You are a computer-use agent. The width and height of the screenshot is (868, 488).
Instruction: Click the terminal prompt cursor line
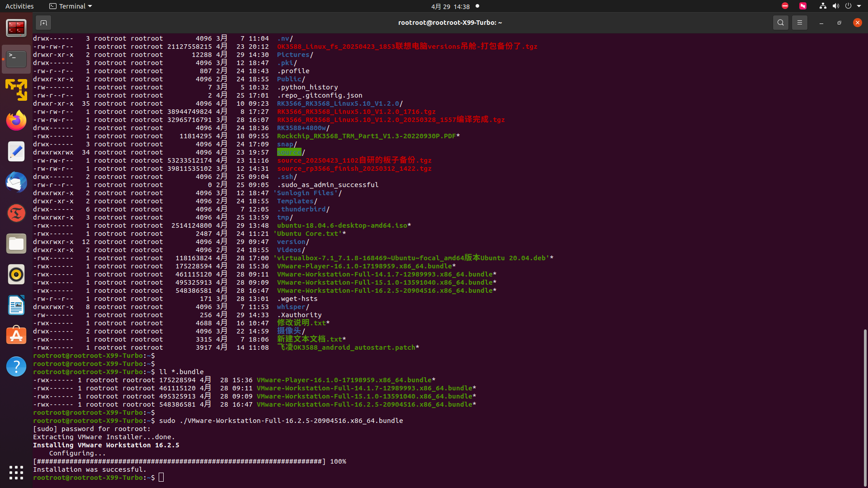coord(161,478)
